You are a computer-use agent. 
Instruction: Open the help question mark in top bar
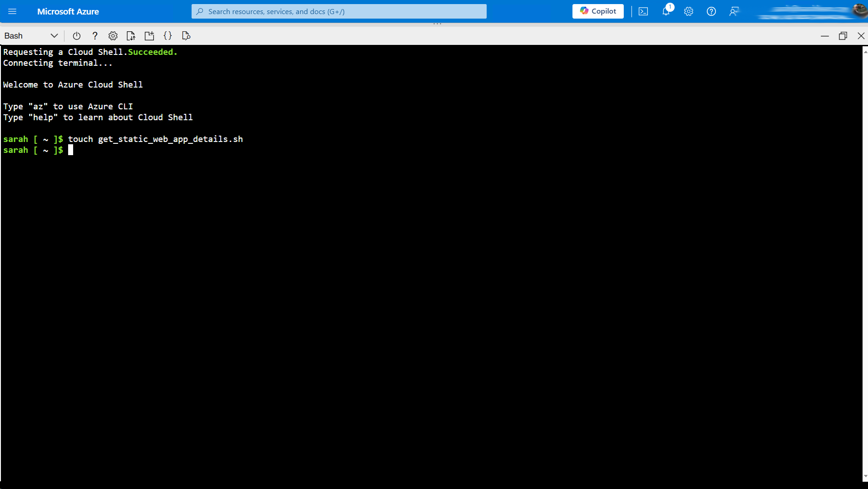(x=711, y=11)
